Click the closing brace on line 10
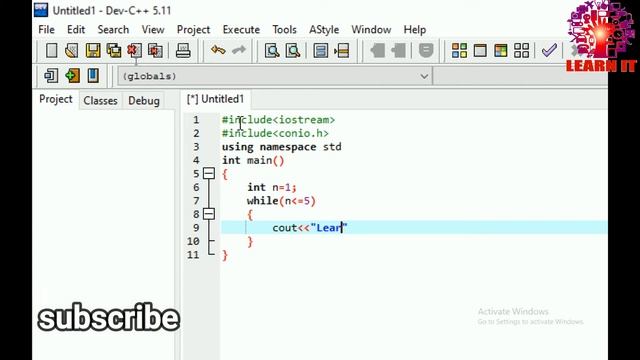The width and height of the screenshot is (640, 360). [x=250, y=242]
